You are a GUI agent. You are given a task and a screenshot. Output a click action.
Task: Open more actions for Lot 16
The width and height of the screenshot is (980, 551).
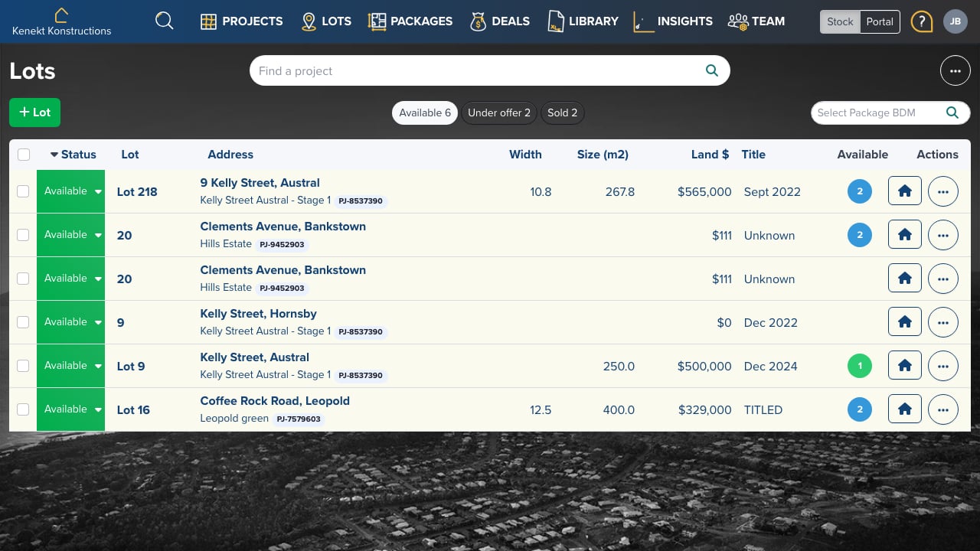942,409
